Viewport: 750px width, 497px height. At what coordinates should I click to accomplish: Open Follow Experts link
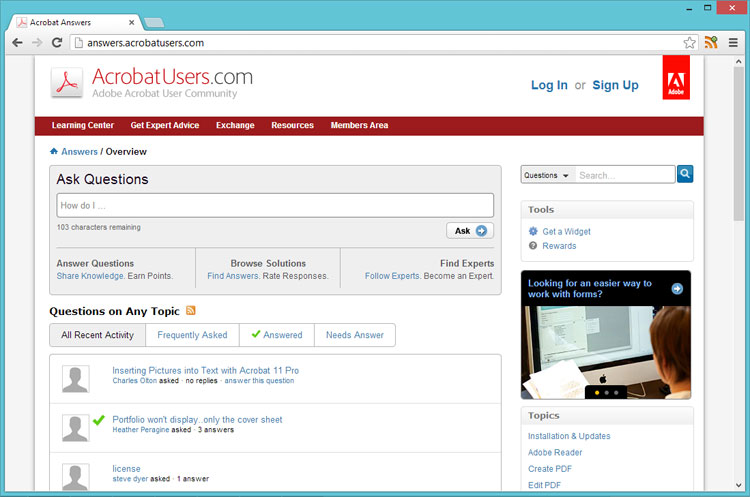click(392, 276)
